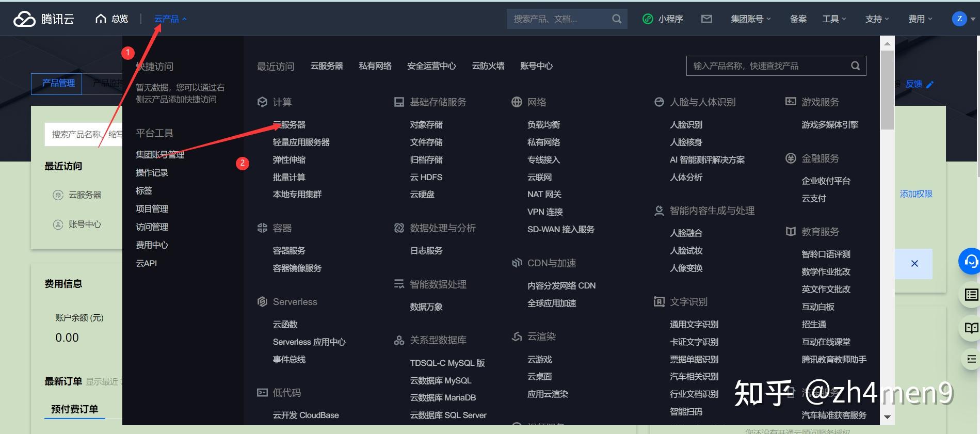Click the 搜索产品名称 search box
The image size is (980, 434).
click(x=84, y=135)
